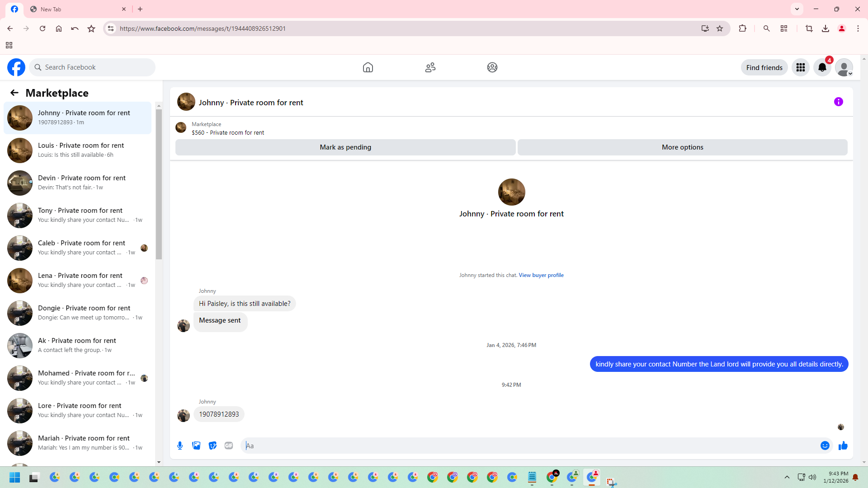Open the sticker picker icon
868x488 pixels.
(212, 446)
